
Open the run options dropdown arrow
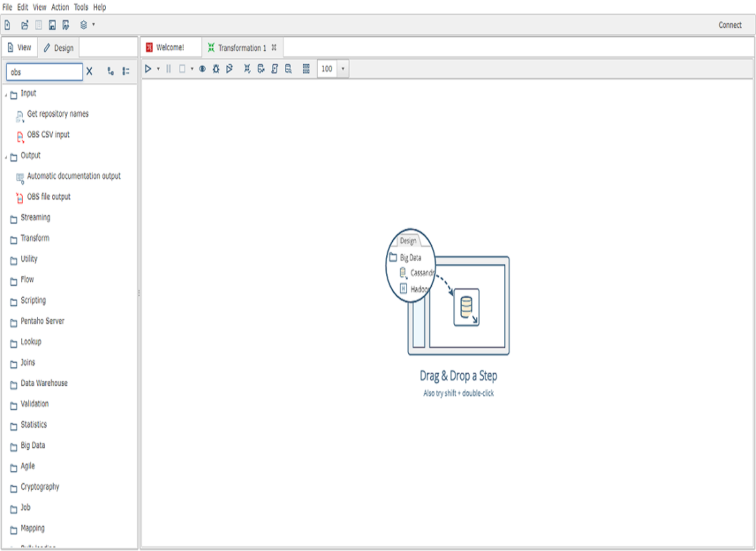(x=158, y=69)
